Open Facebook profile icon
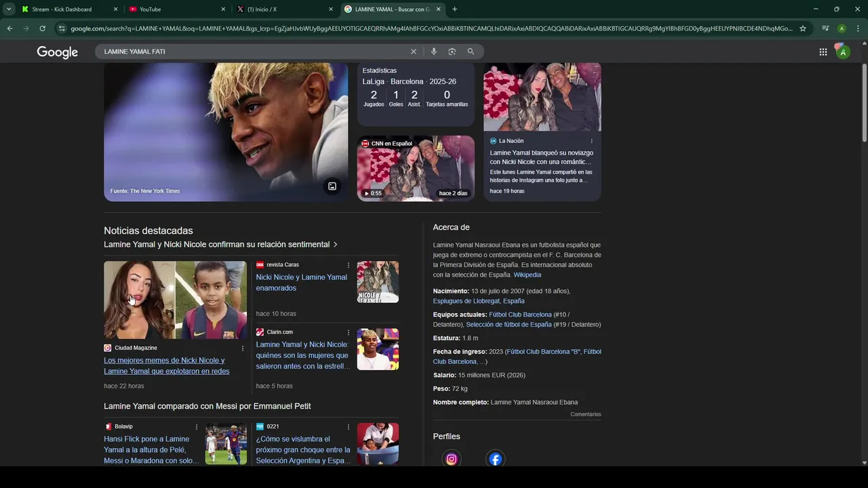This screenshot has height=488, width=868. point(496,459)
